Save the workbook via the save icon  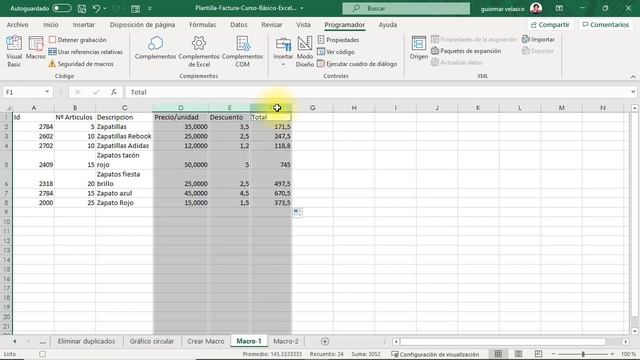click(82, 8)
